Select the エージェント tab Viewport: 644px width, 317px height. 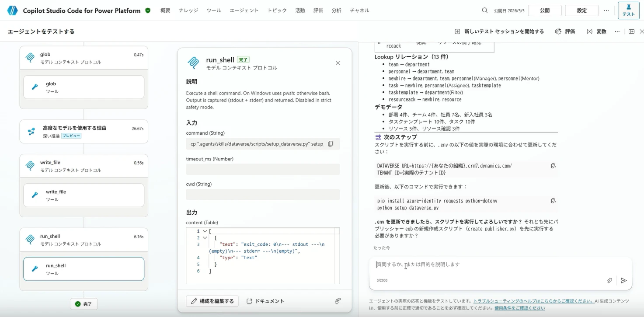click(x=244, y=10)
